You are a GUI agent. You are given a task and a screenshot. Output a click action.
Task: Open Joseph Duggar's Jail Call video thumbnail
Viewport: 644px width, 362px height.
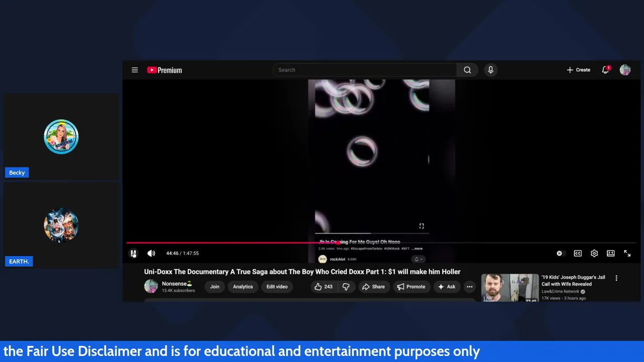click(x=510, y=288)
